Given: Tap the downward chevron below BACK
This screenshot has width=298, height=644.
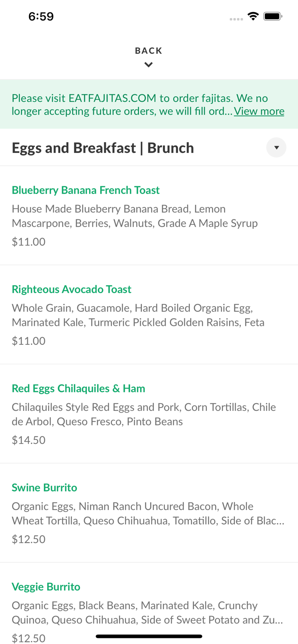Looking at the screenshot, I should [149, 64].
